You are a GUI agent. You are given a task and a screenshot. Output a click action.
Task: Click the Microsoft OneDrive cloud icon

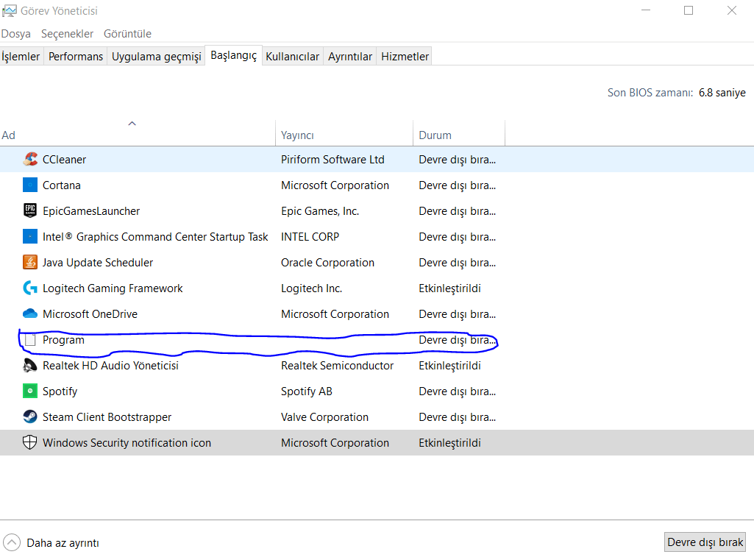point(30,313)
